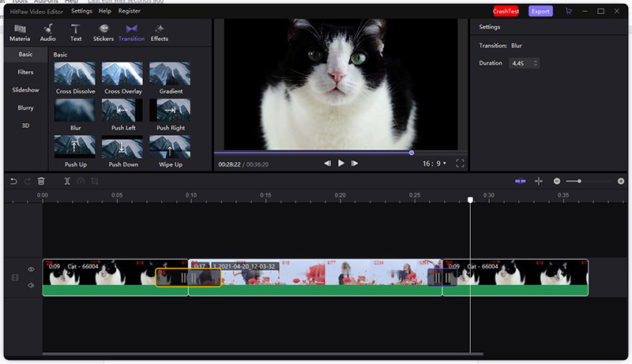Enter fullscreen preview mode
This screenshot has height=364, width=632.
[461, 163]
